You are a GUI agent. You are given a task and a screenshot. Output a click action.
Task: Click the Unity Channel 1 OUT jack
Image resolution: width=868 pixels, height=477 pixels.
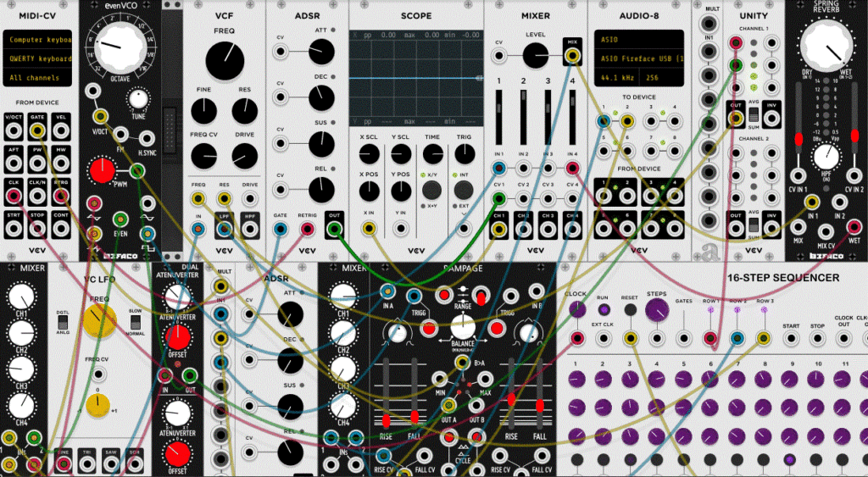[736, 118]
